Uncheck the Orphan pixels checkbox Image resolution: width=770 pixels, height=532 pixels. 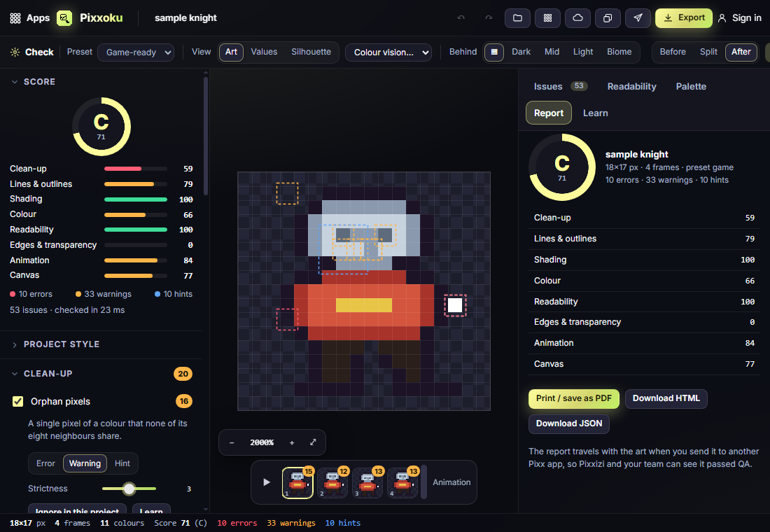tap(17, 401)
